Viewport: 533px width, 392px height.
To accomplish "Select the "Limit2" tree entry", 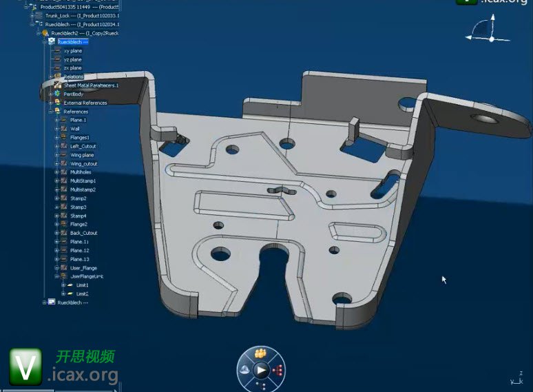I will 82,293.
